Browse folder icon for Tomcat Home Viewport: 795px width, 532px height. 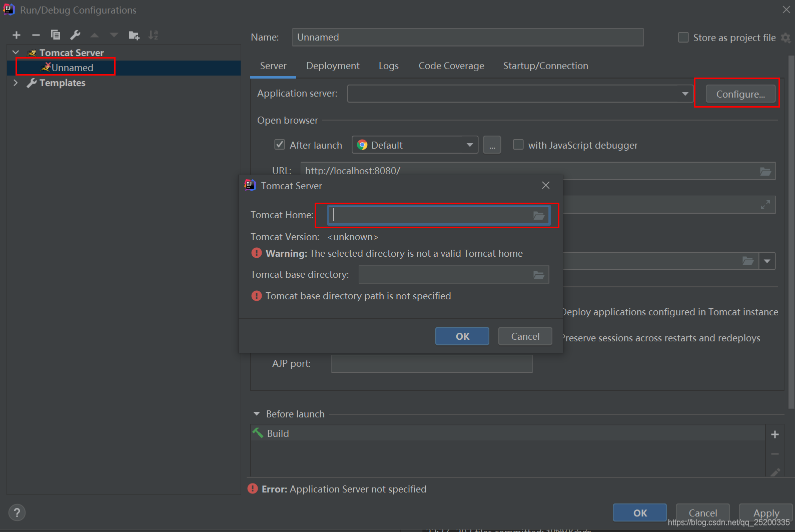(538, 215)
